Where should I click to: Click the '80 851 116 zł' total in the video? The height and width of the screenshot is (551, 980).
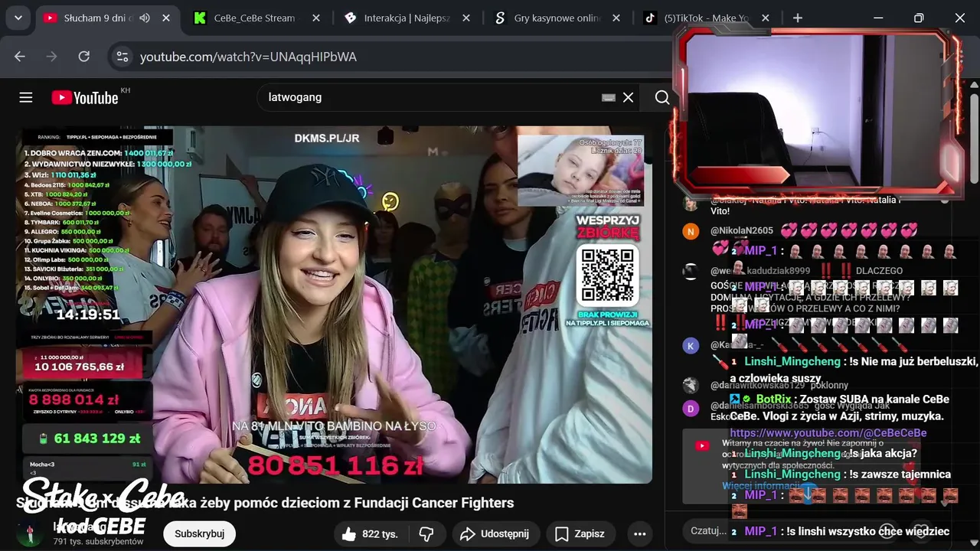click(x=335, y=465)
